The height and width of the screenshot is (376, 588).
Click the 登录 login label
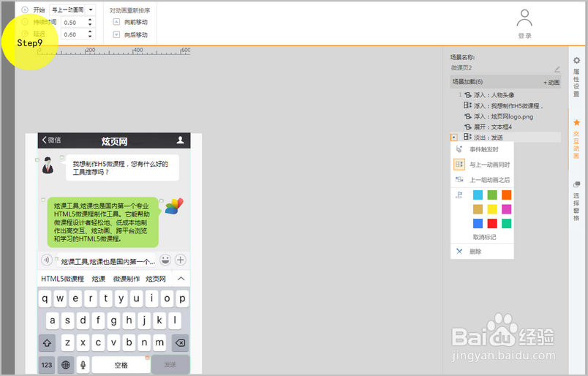coord(524,36)
